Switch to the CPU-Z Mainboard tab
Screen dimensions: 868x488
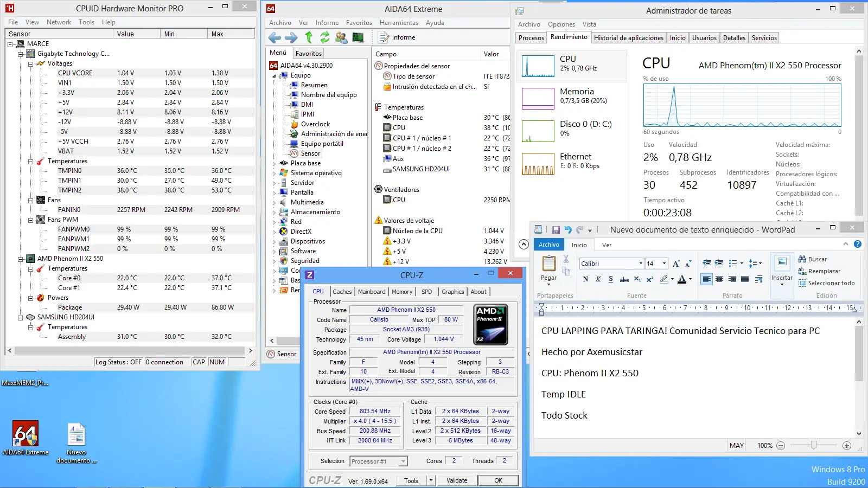pyautogui.click(x=372, y=292)
